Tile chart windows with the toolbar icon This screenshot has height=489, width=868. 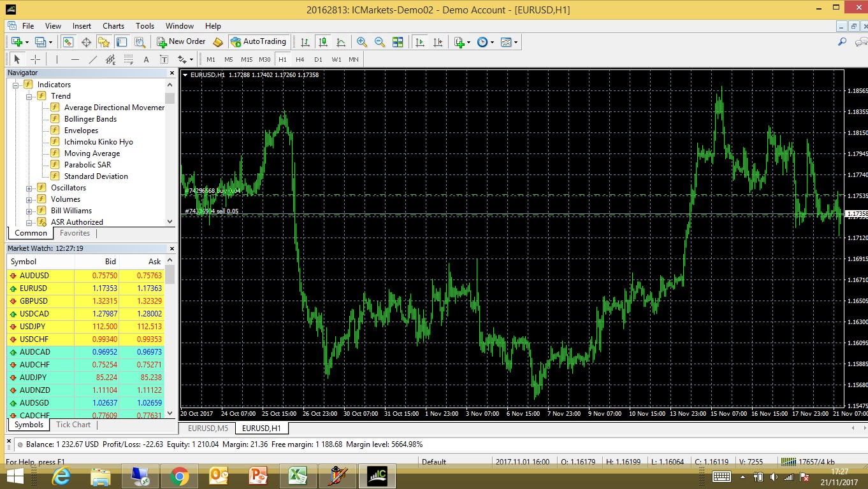(x=398, y=42)
